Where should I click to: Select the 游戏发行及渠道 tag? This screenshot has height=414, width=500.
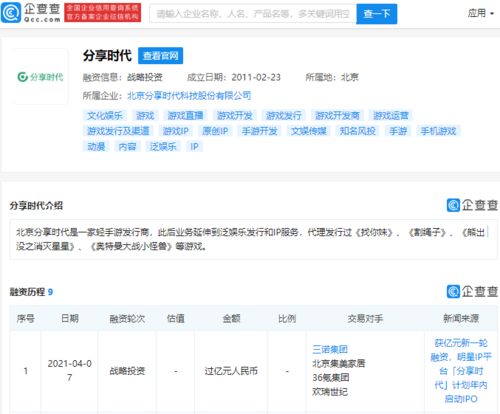point(118,131)
